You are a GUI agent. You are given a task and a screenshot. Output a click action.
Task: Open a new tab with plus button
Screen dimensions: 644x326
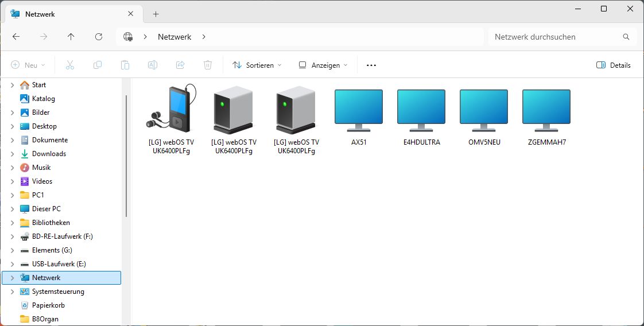pos(156,14)
